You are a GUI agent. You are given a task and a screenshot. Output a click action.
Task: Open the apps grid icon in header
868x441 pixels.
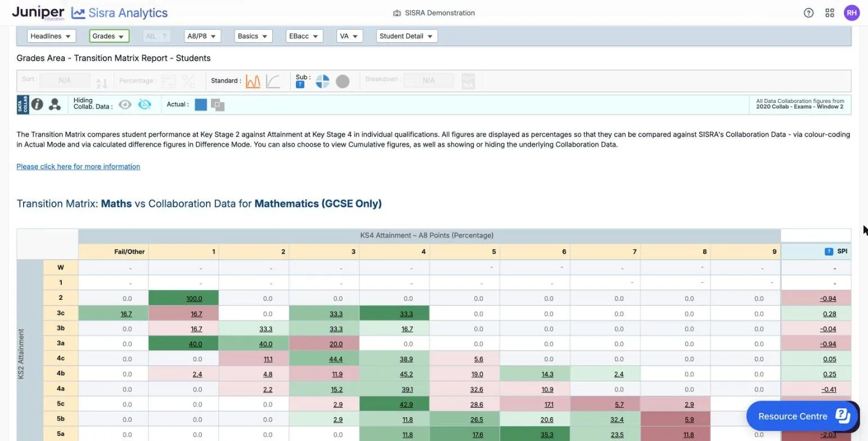pyautogui.click(x=830, y=13)
